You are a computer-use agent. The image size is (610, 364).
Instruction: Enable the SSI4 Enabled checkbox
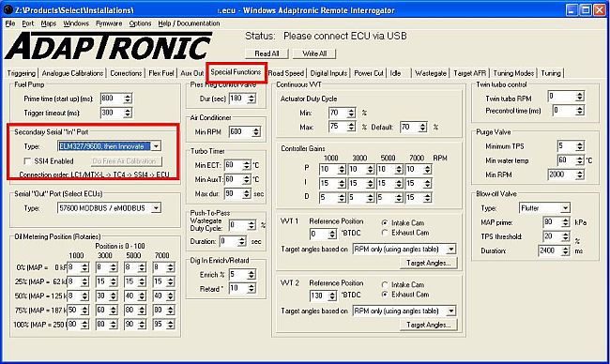pos(27,161)
